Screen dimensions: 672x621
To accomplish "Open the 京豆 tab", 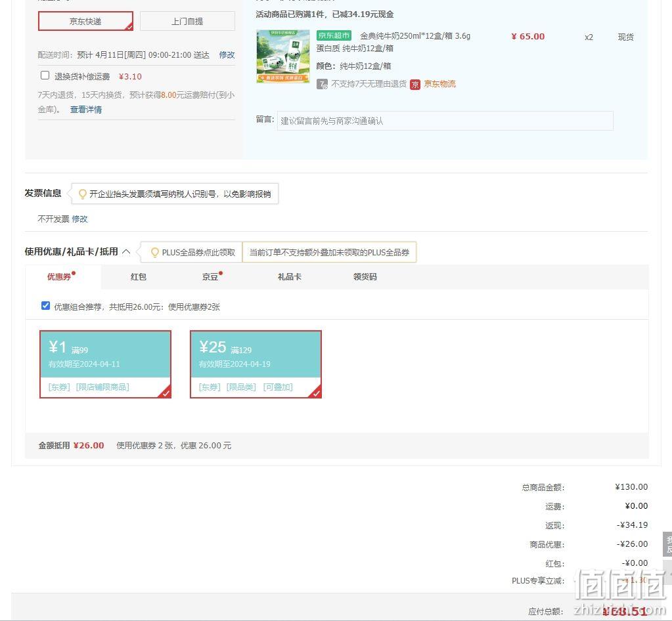I will (210, 276).
